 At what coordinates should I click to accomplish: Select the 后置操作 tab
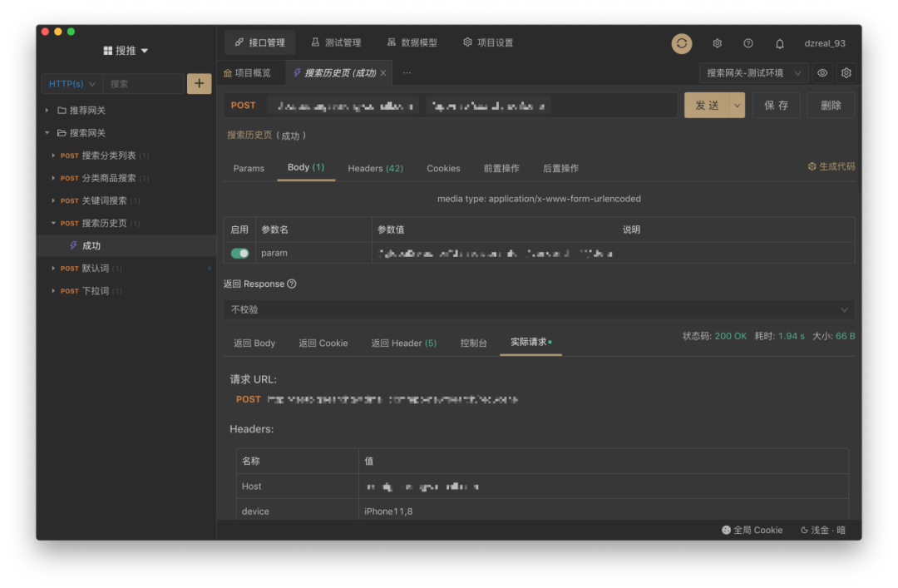pos(560,169)
